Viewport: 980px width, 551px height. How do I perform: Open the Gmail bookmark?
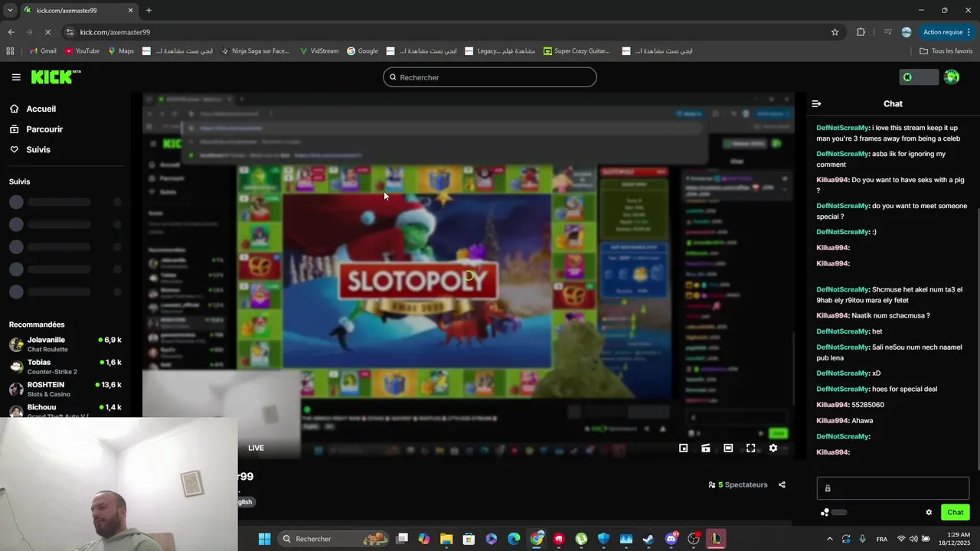[x=43, y=51]
